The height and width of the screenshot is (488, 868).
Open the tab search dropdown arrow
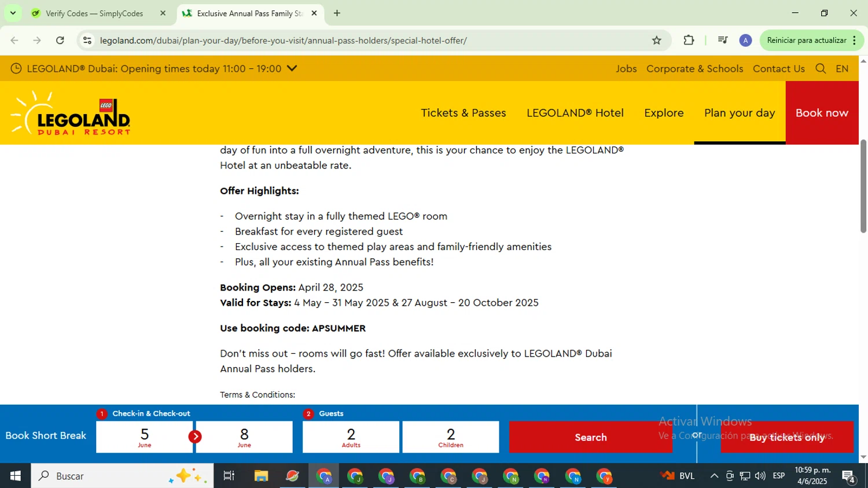pos(13,13)
